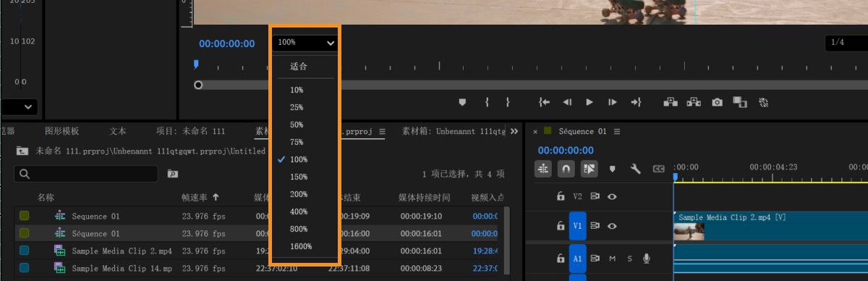Screen dimensions: 868x281
Task: Hide track V1 output with eye icon
Action: coord(613,226)
